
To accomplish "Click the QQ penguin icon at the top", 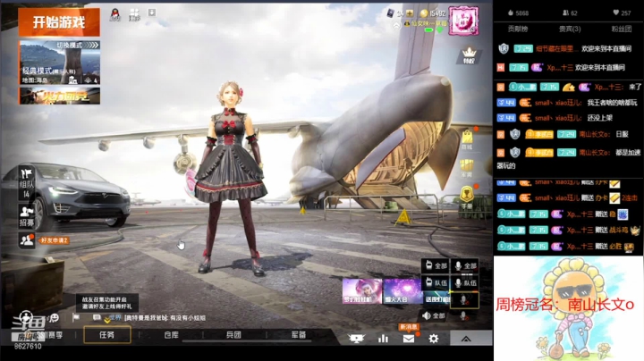I will [x=115, y=15].
